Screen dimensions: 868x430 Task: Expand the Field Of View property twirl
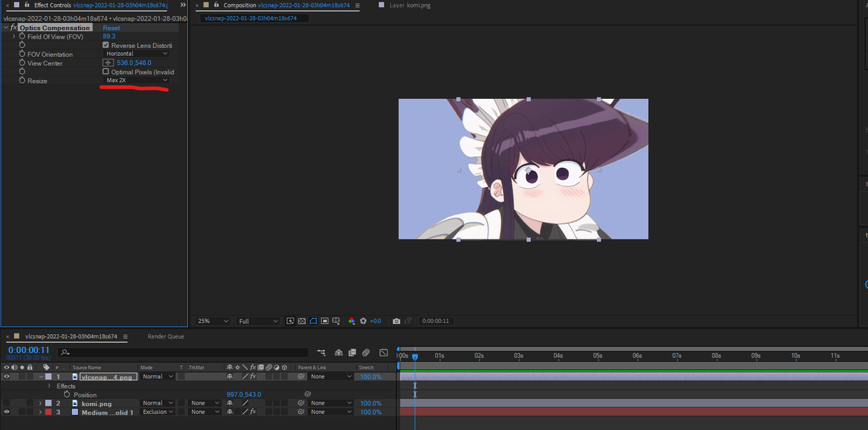(14, 36)
